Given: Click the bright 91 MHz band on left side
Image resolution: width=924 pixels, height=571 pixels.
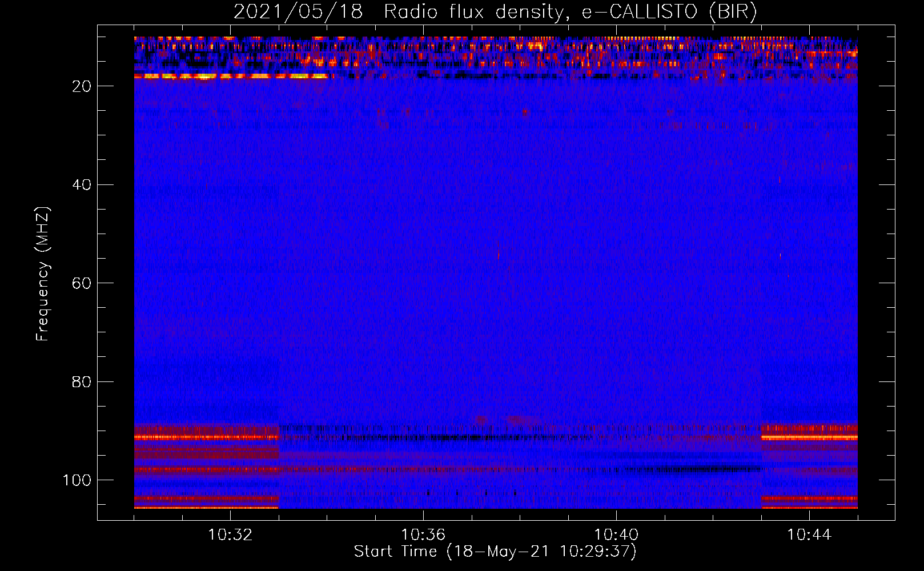Looking at the screenshot, I should [206, 437].
